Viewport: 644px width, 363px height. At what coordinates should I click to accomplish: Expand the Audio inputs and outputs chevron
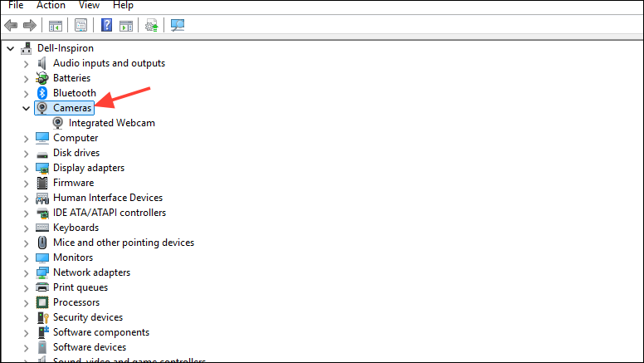pyautogui.click(x=27, y=64)
